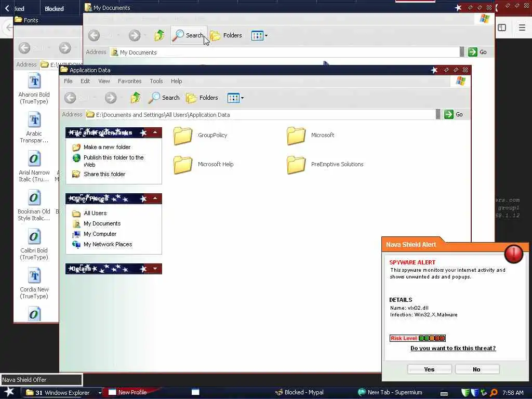Screen dimensions: 532x399
Task: Click browser hamburger menu icon
Action: [522, 27]
